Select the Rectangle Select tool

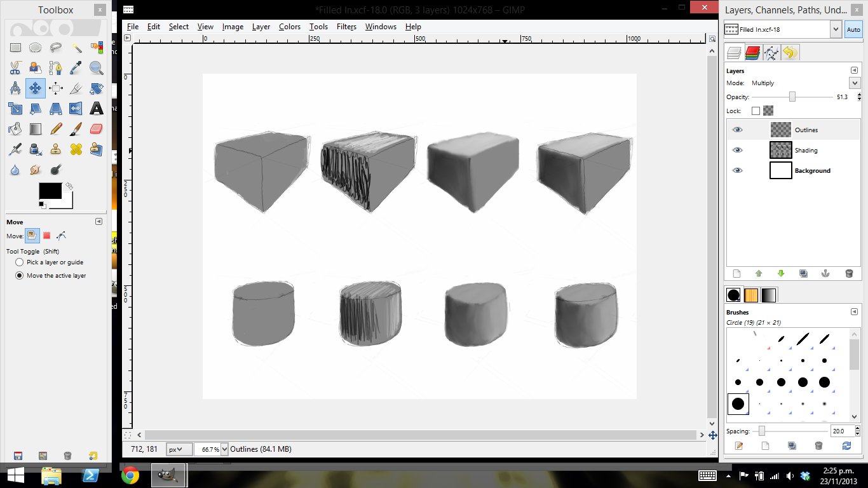[15, 48]
